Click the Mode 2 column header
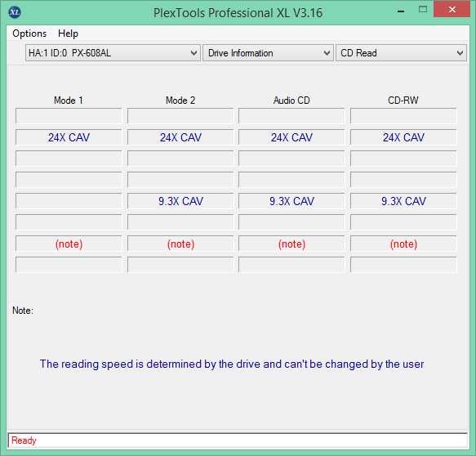476x456 pixels. [180, 101]
